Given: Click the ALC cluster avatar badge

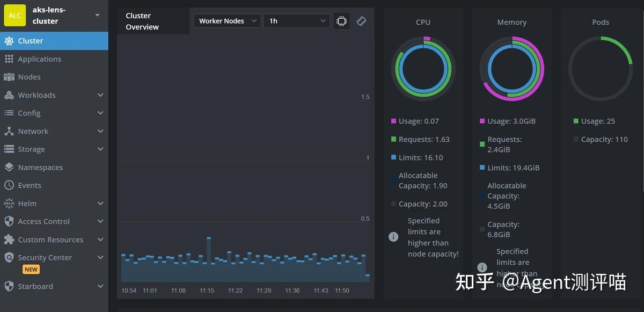Looking at the screenshot, I should click(15, 16).
